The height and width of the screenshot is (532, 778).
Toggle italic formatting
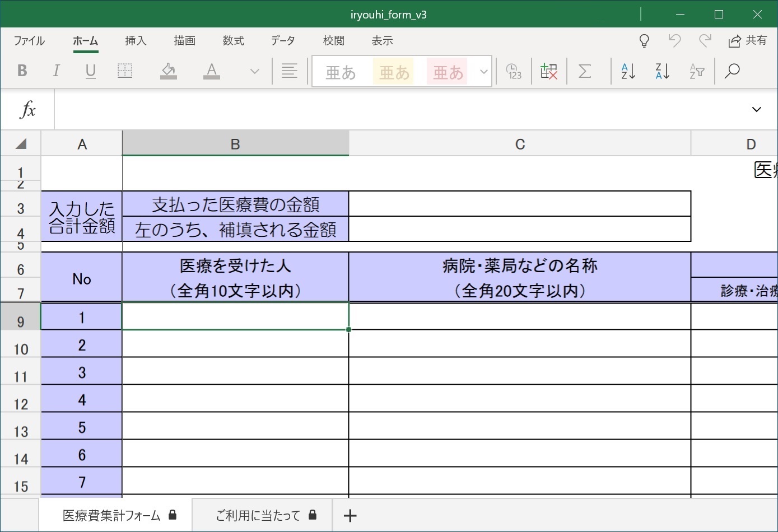[x=55, y=71]
